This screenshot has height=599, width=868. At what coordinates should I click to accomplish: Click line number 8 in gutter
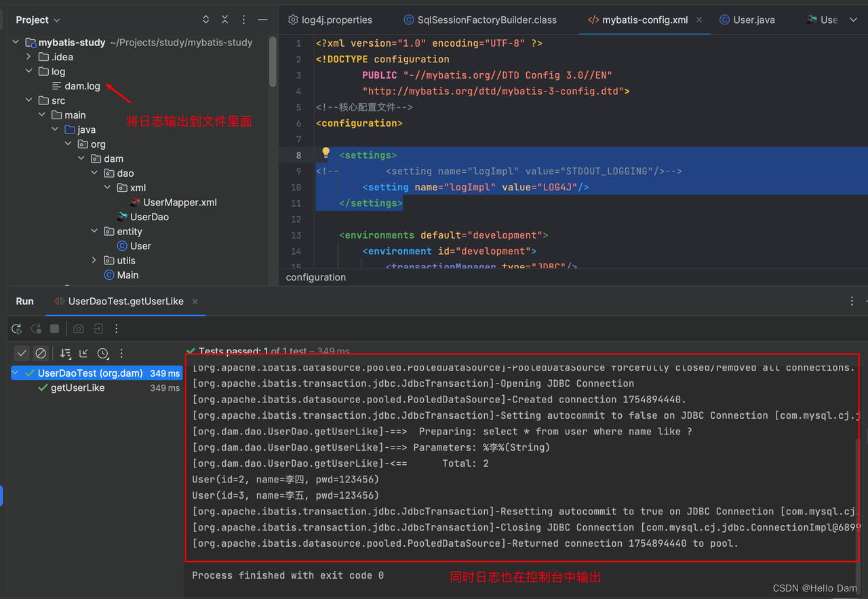pyautogui.click(x=298, y=155)
